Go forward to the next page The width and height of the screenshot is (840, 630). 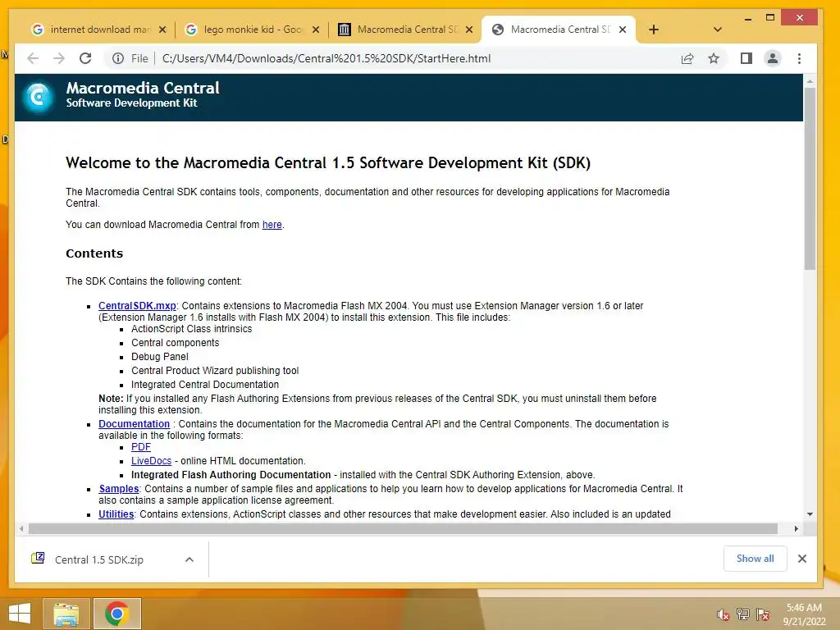pyautogui.click(x=59, y=58)
